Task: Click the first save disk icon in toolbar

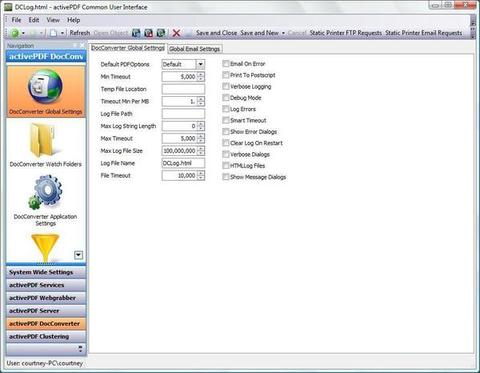Action: pyautogui.click(x=136, y=33)
